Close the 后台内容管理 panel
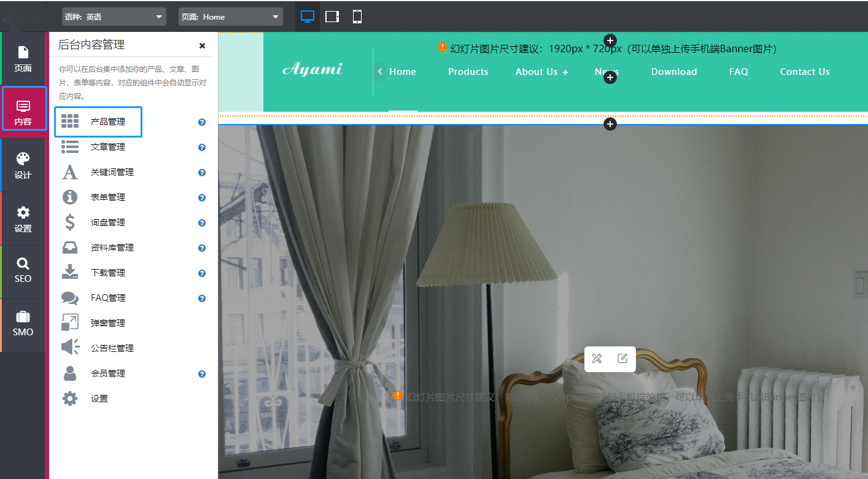 (x=203, y=45)
